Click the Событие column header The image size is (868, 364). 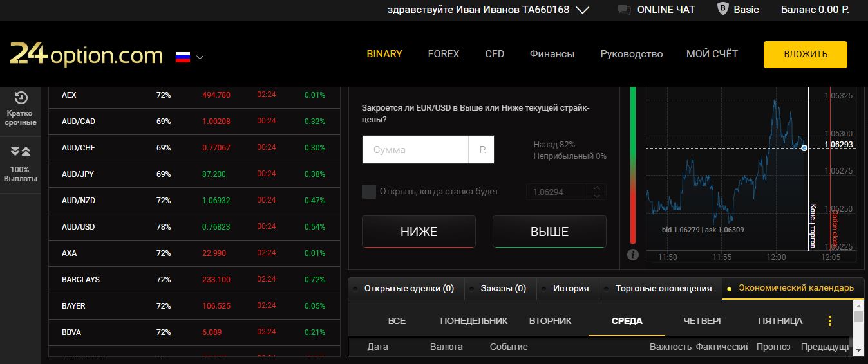pos(509,347)
